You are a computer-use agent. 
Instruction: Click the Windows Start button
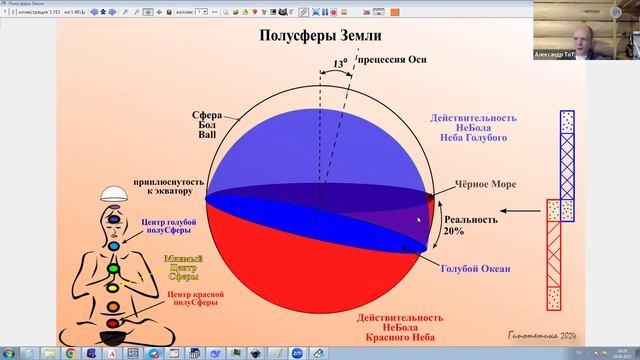coord(9,353)
